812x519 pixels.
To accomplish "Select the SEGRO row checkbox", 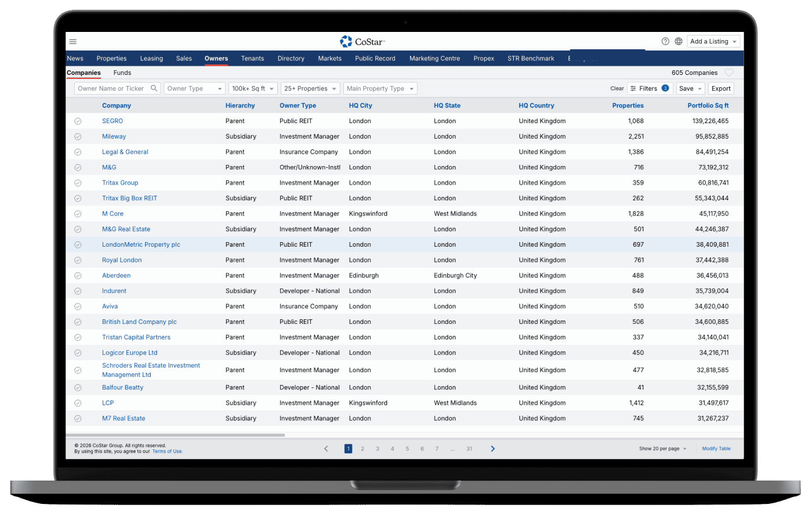I will tap(78, 121).
